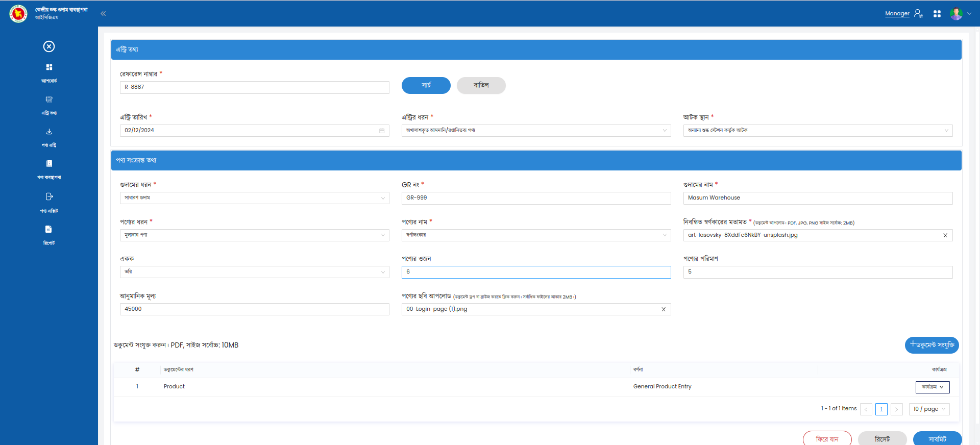
Task: Click the art-lasovsky file name field
Action: click(x=818, y=235)
